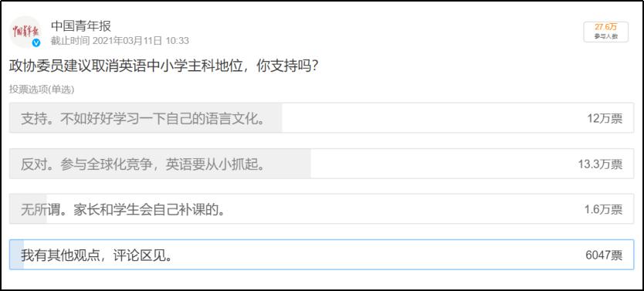Click the 参与人数 label in the badge
644x291 pixels.
click(606, 36)
